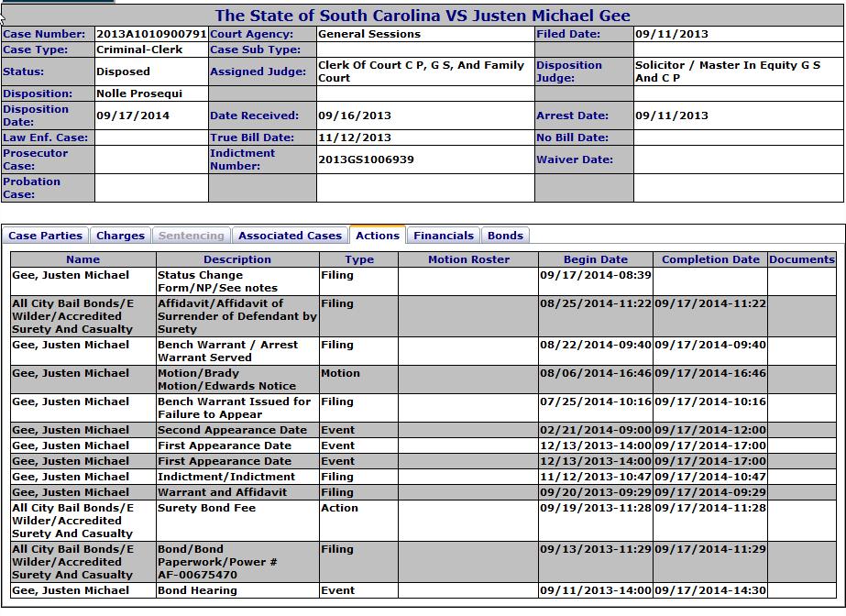Click begin date 09/17/2014-08:39
The width and height of the screenshot is (846, 616).
(x=595, y=275)
